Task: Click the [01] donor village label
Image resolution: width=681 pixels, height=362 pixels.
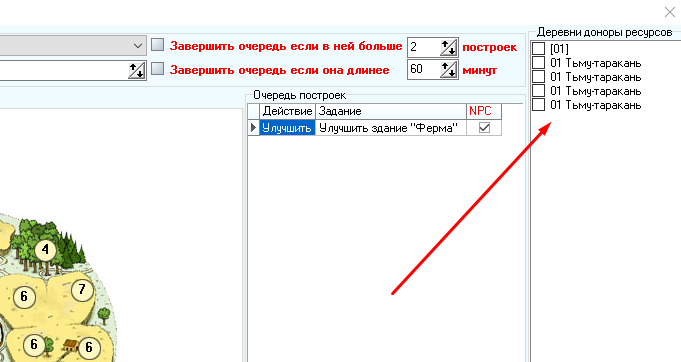Action: tap(559, 49)
